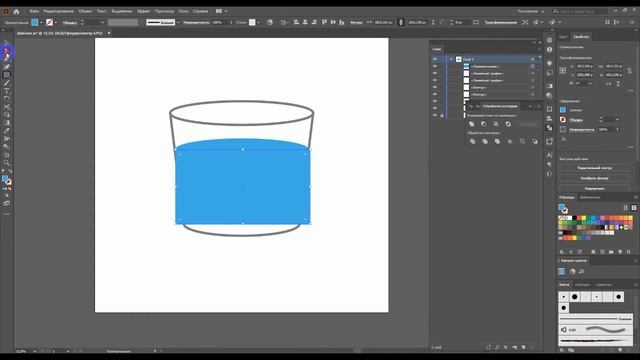The image size is (640, 360).
Task: Open the stroke weight dropdown in the control bar
Action: (102, 22)
